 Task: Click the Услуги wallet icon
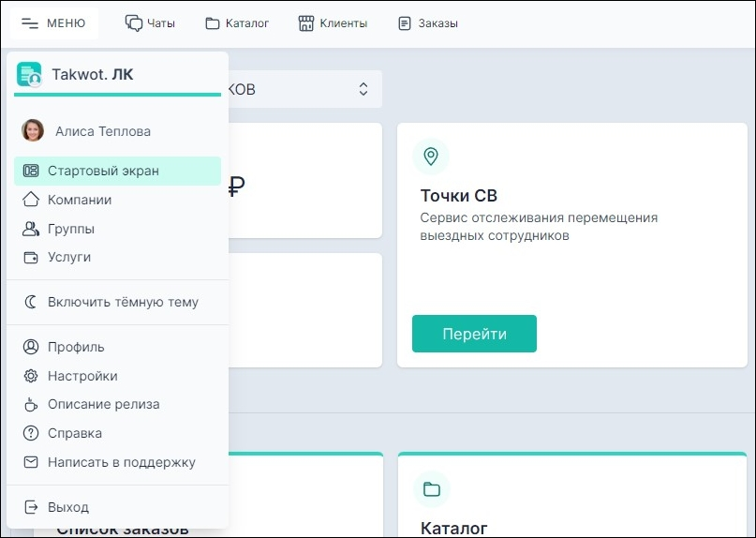31,257
